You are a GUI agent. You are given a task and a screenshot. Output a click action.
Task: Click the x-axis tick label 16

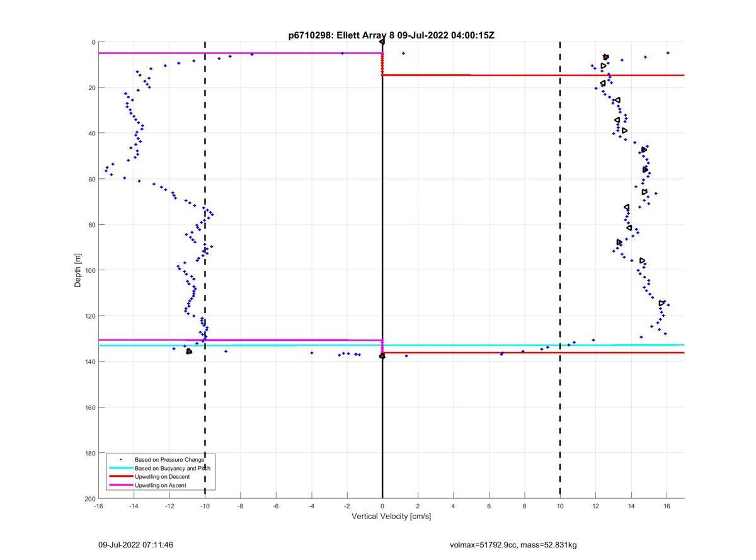[x=667, y=506]
